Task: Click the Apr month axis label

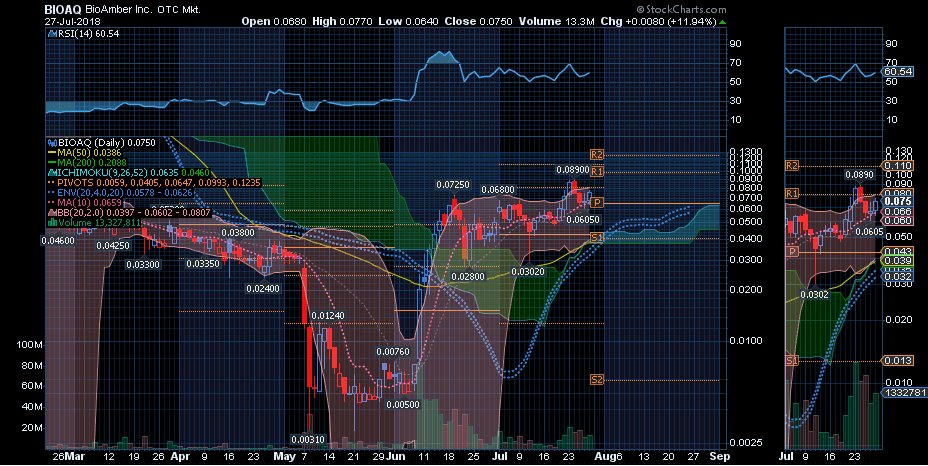Action: pyautogui.click(x=180, y=457)
